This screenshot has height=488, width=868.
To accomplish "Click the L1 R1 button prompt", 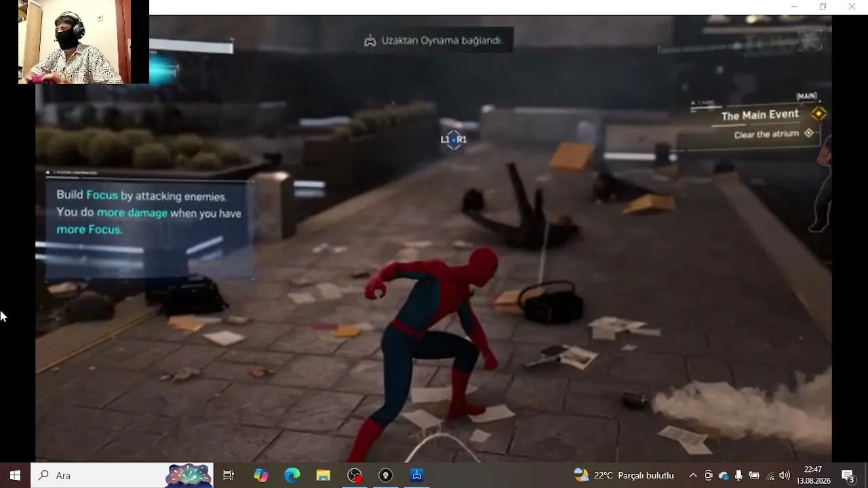I will pyautogui.click(x=454, y=140).
